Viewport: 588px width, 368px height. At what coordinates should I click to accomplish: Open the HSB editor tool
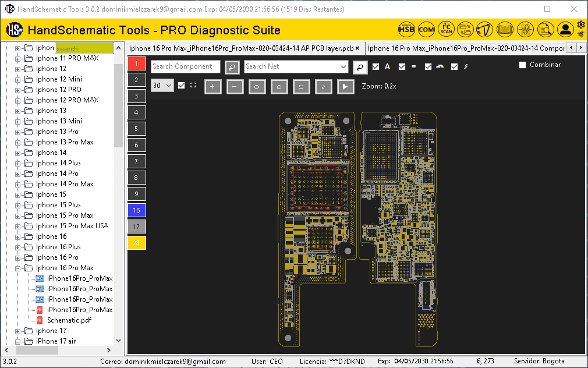[406, 29]
